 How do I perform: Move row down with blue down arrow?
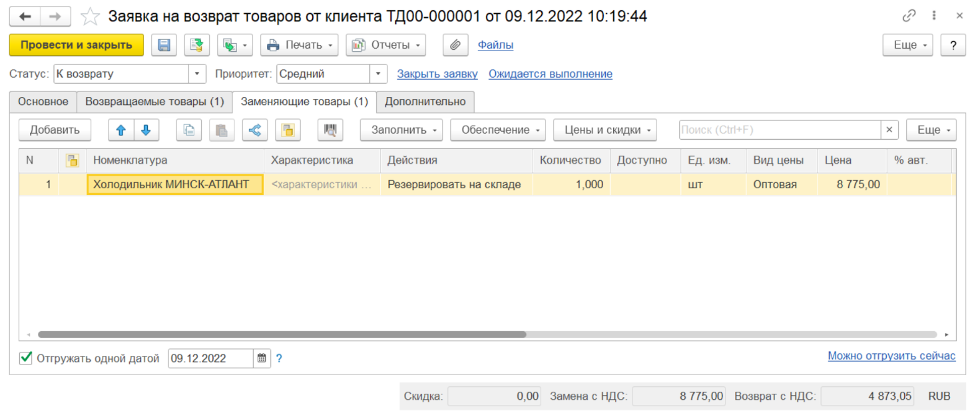[146, 130]
